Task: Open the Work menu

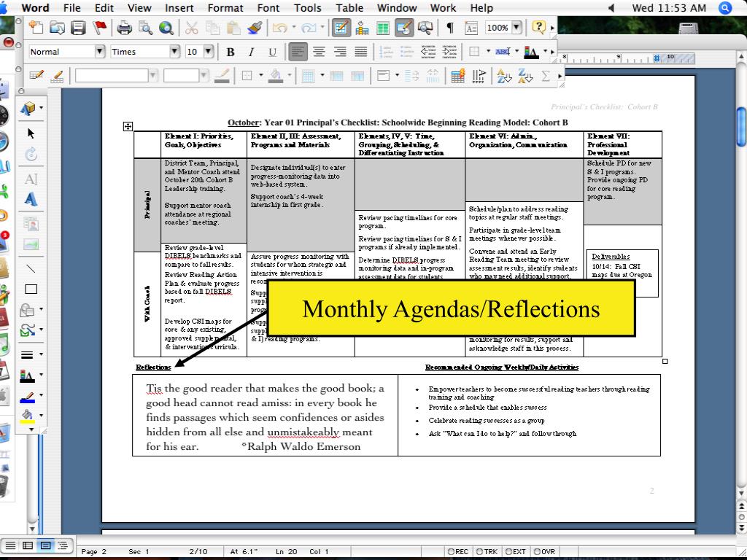Action: pyautogui.click(x=443, y=8)
